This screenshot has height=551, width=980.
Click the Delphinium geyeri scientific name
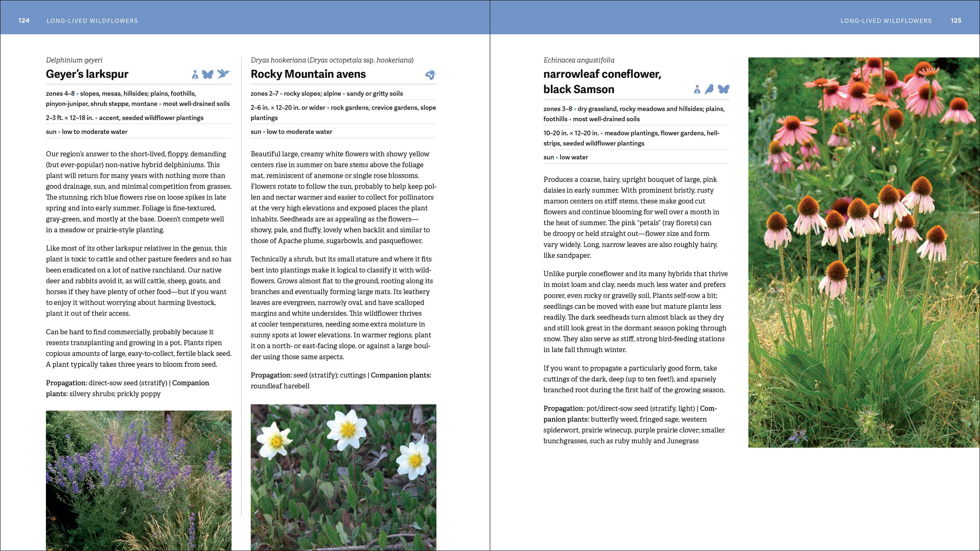tap(74, 60)
